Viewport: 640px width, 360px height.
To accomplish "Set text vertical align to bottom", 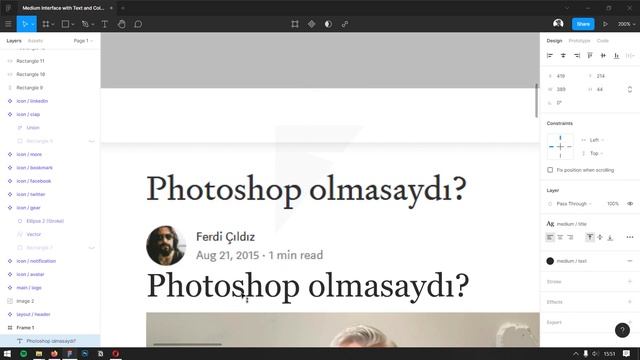I will click(610, 237).
